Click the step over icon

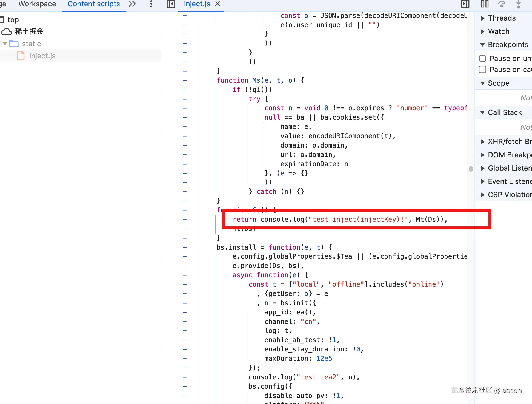(x=502, y=4)
